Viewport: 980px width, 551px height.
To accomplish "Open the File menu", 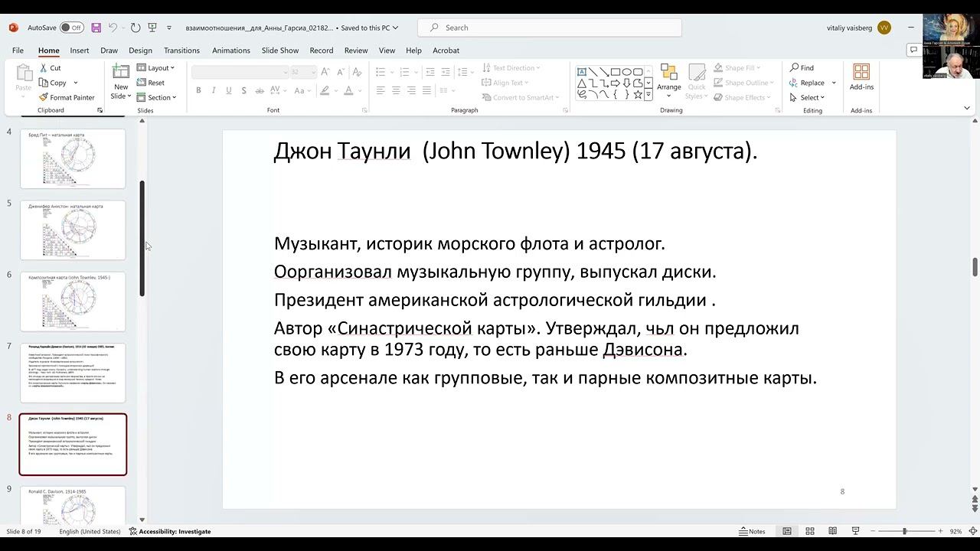I will click(x=18, y=51).
